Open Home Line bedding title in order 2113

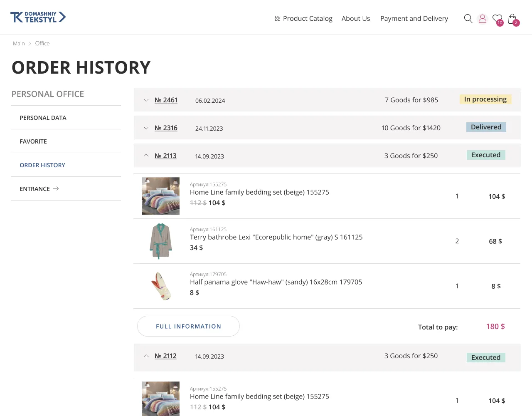coord(259,192)
